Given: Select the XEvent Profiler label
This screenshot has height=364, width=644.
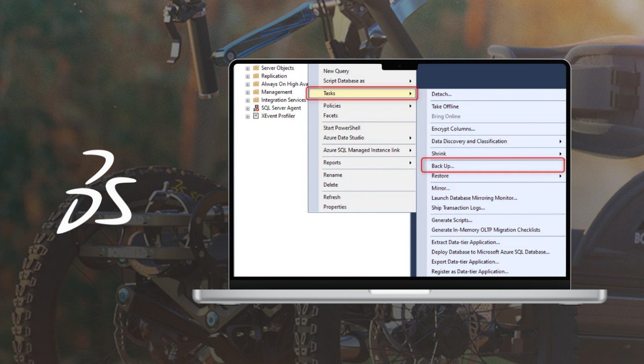Looking at the screenshot, I should point(278,116).
